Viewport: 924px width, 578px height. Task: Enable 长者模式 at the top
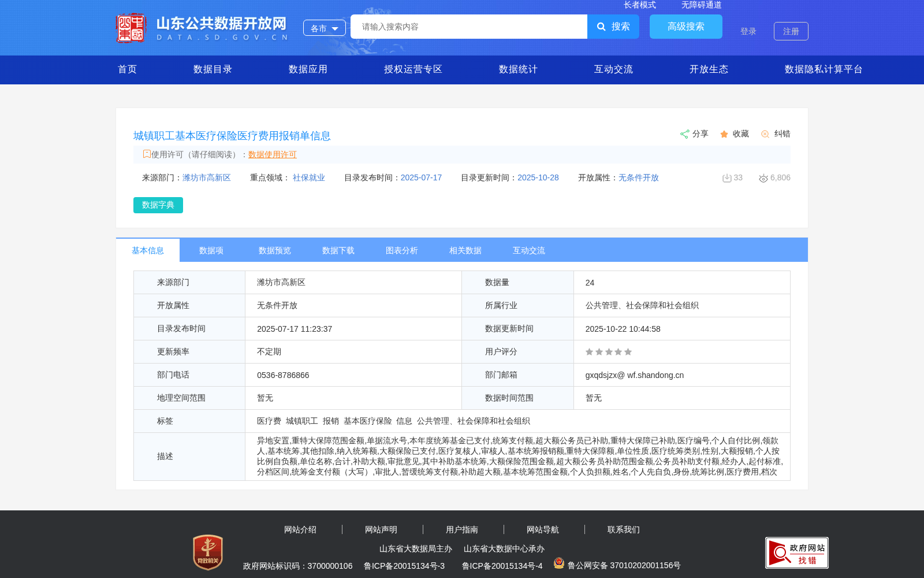tap(640, 5)
